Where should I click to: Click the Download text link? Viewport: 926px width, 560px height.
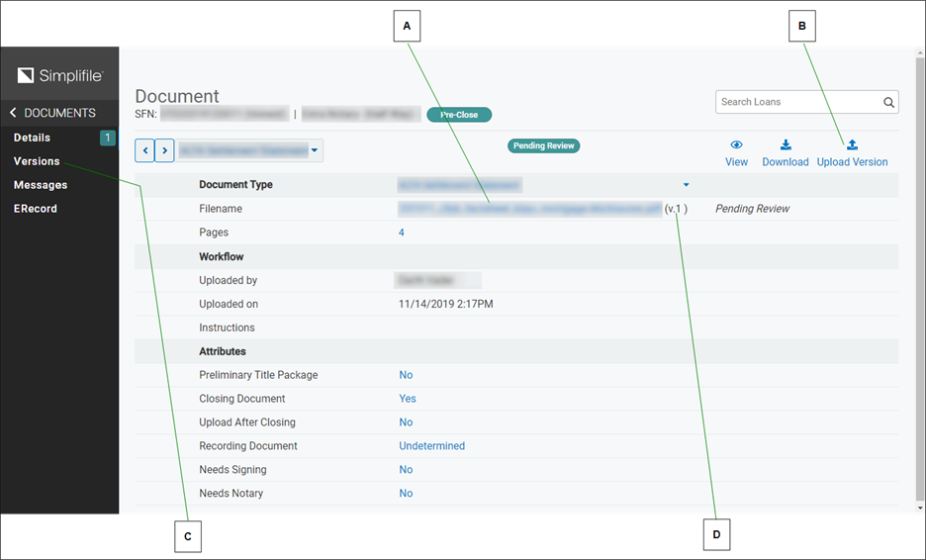tap(786, 162)
